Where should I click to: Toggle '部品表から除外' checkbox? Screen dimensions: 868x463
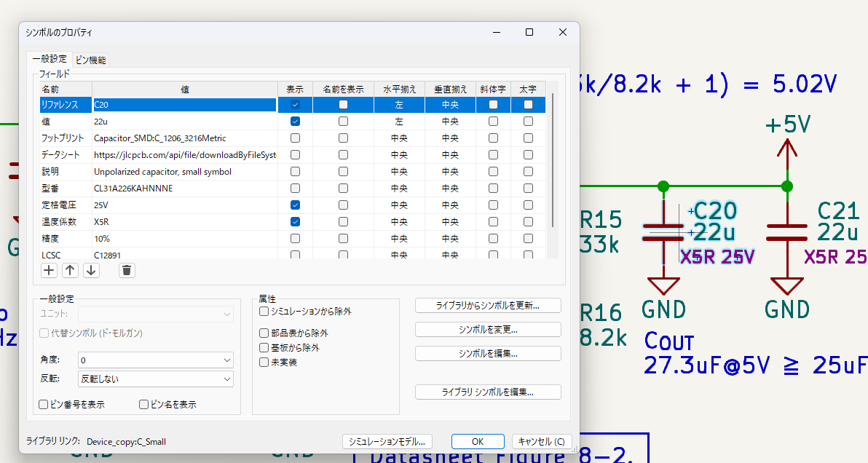[x=264, y=333]
